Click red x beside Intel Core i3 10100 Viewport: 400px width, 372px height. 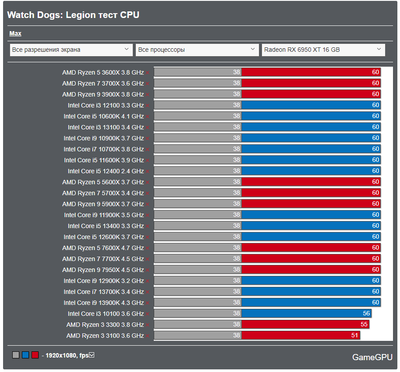pyautogui.click(x=147, y=314)
